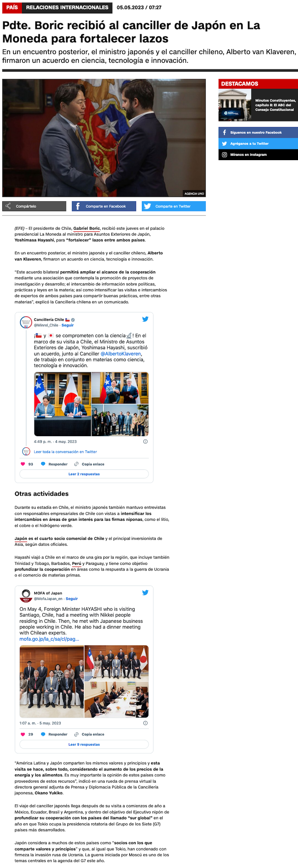The height and width of the screenshot is (868, 298).
Task: Expand Leer 9 respuestas on MOFA tweet
Action: point(84,744)
